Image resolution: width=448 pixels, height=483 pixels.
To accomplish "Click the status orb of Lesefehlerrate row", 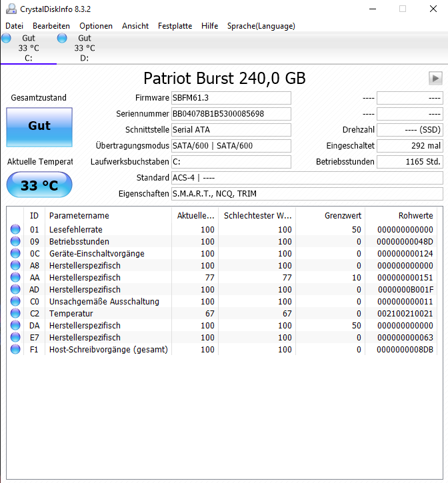I will 15,229.
